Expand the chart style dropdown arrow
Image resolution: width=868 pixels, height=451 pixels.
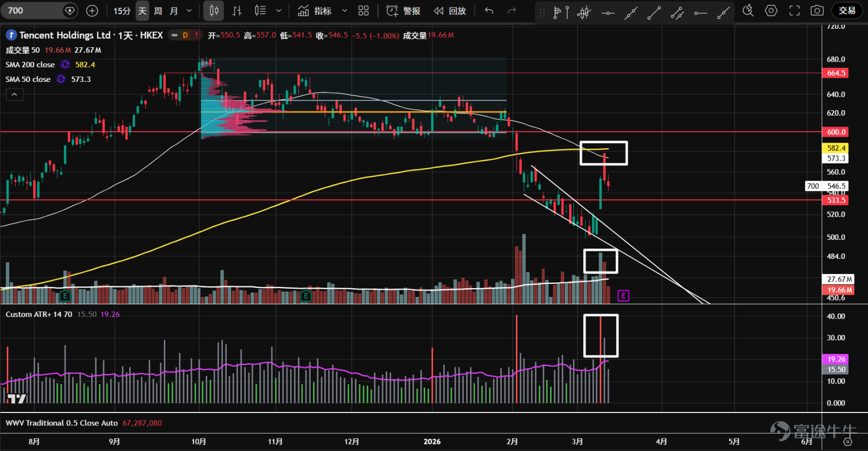pyautogui.click(x=279, y=11)
